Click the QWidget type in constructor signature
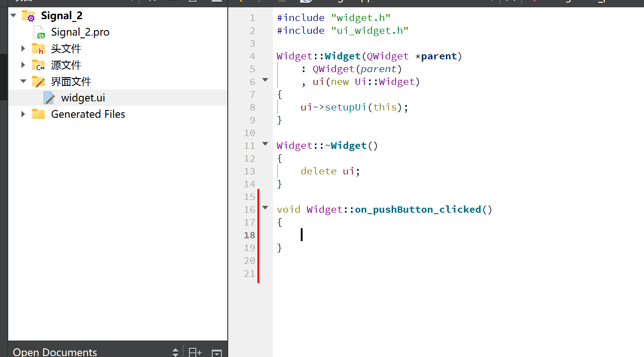The height and width of the screenshot is (357, 644). pos(387,56)
